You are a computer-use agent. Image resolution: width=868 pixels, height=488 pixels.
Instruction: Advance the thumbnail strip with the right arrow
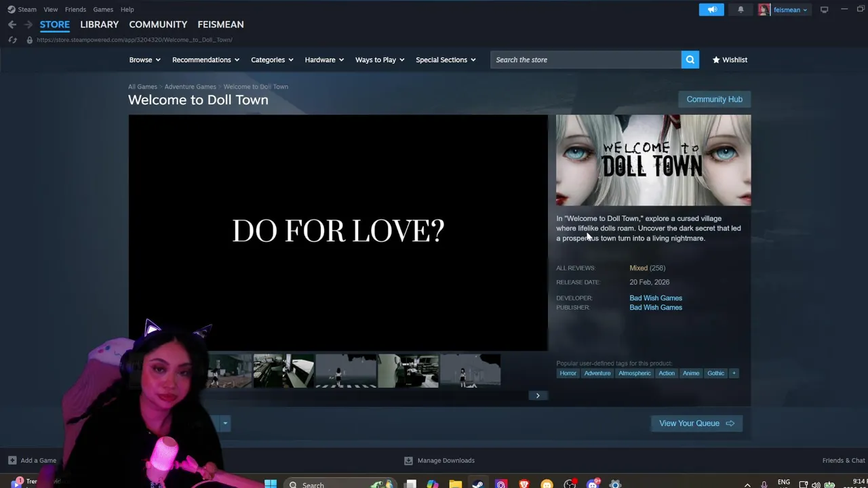(x=538, y=395)
